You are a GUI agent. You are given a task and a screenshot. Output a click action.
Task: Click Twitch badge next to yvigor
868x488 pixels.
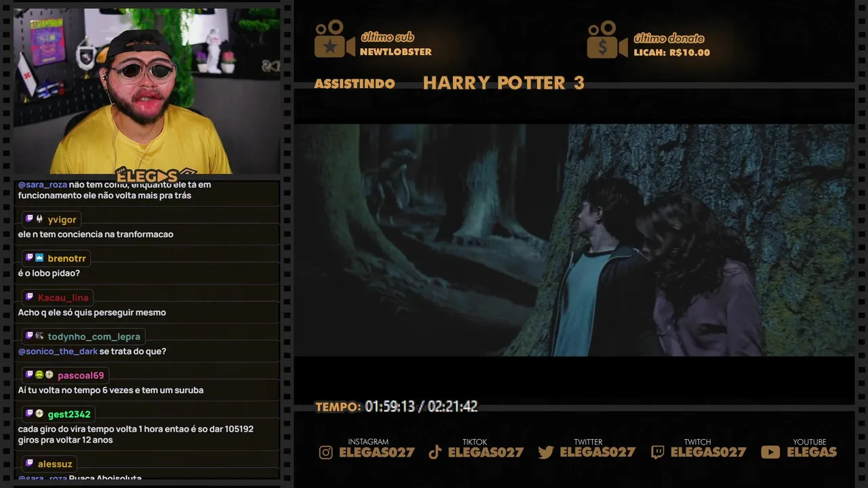29,219
